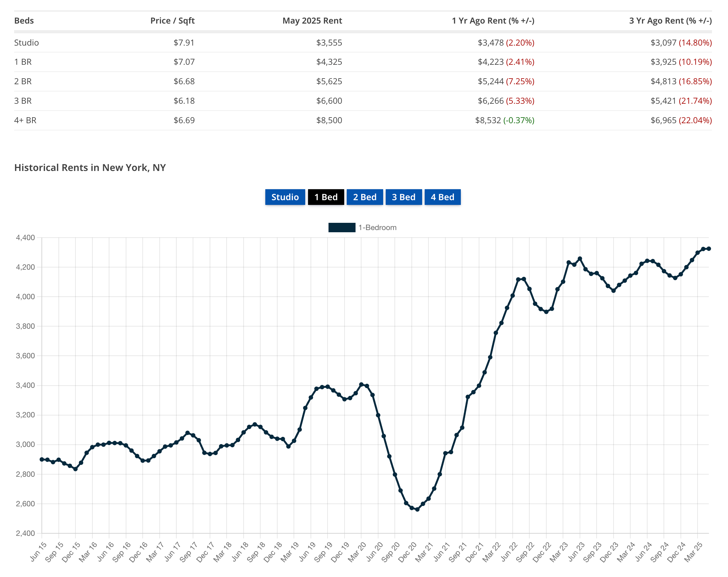Select the 1 Bed chart tab
Viewport: 728px width, 577px height.
326,197
